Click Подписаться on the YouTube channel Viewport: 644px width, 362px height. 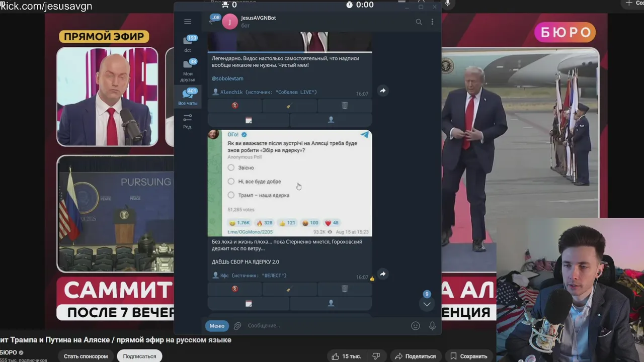click(x=139, y=356)
